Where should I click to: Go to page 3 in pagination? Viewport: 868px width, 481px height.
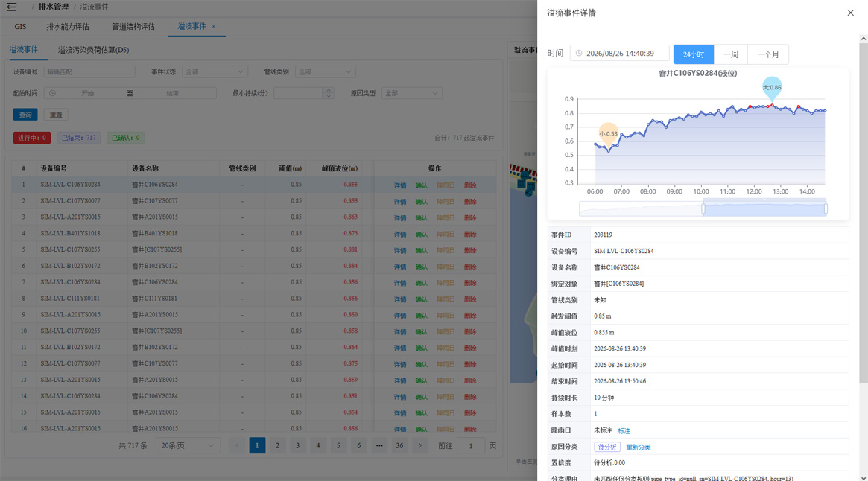tap(298, 445)
